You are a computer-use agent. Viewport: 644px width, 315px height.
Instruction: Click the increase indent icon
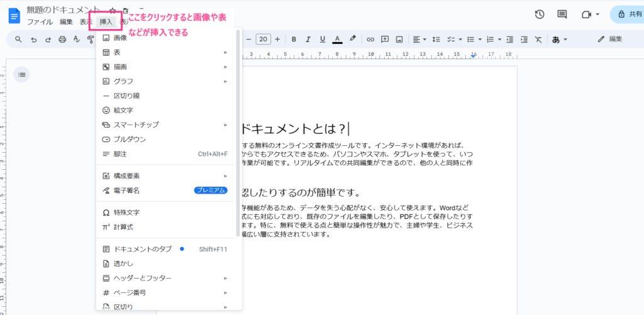coord(523,39)
